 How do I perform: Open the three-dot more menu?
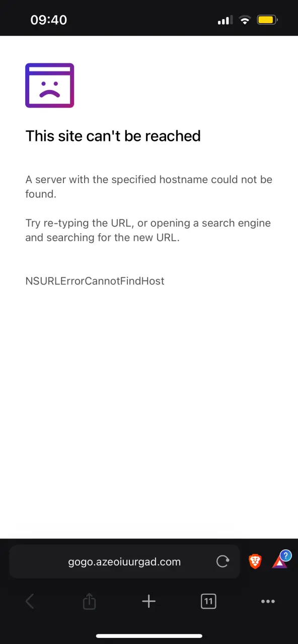point(268,601)
